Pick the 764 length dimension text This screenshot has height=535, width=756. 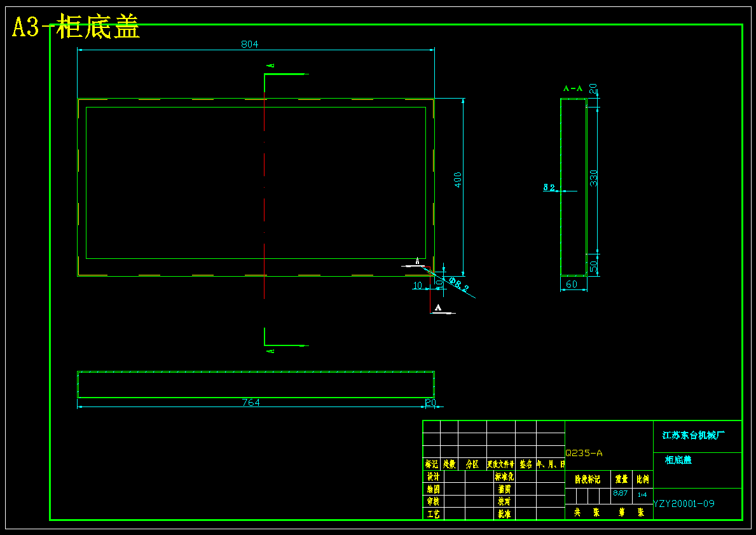click(x=251, y=402)
